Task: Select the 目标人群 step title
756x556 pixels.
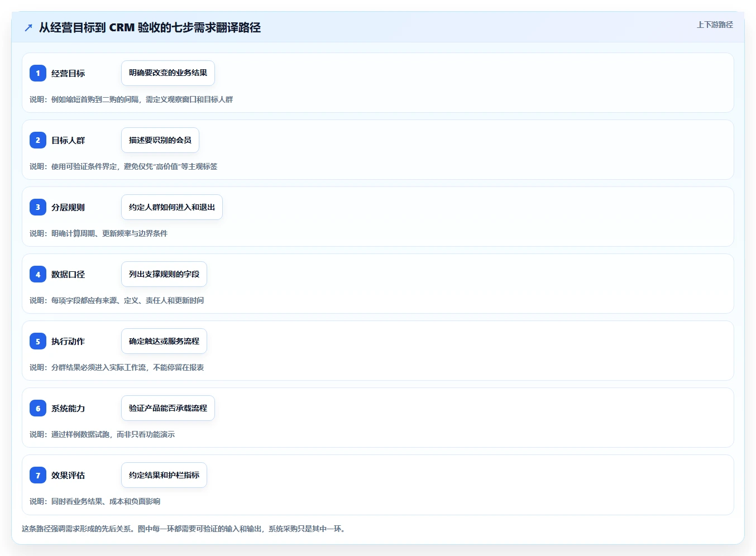Action: pyautogui.click(x=68, y=140)
